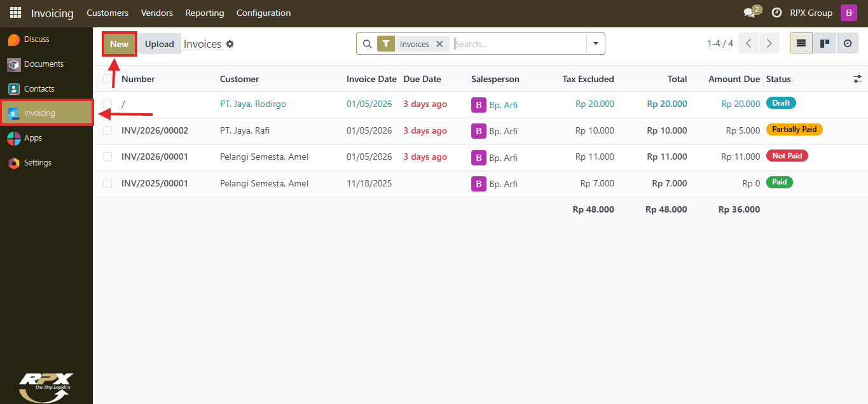Expand the search options dropdown arrow
The width and height of the screenshot is (868, 404).
(x=596, y=44)
